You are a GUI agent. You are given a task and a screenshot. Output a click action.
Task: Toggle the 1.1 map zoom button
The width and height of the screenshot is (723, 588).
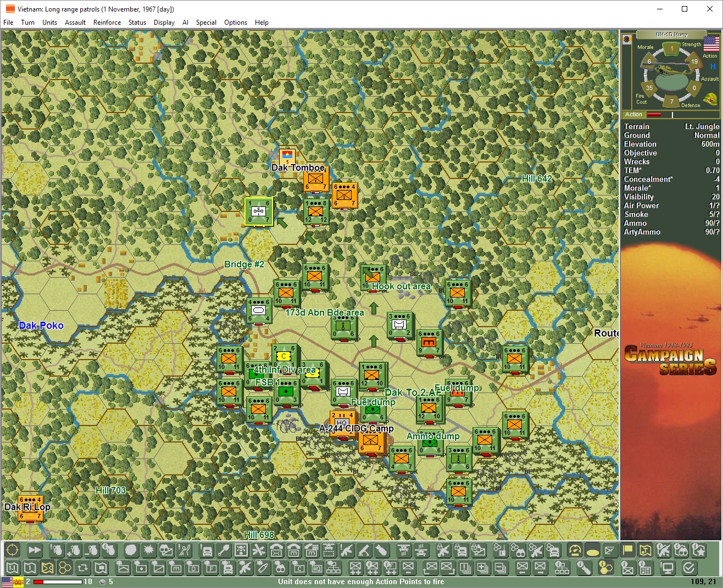[12, 567]
